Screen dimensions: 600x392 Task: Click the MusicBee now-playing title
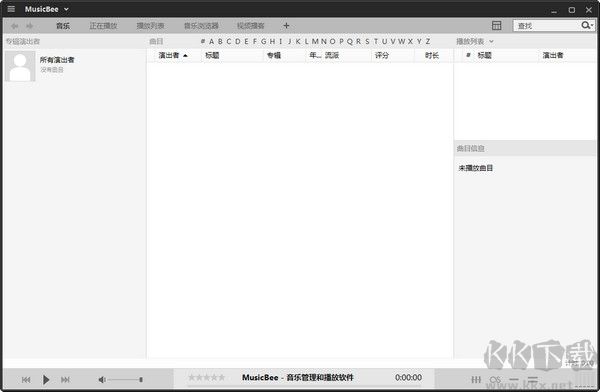pos(298,378)
